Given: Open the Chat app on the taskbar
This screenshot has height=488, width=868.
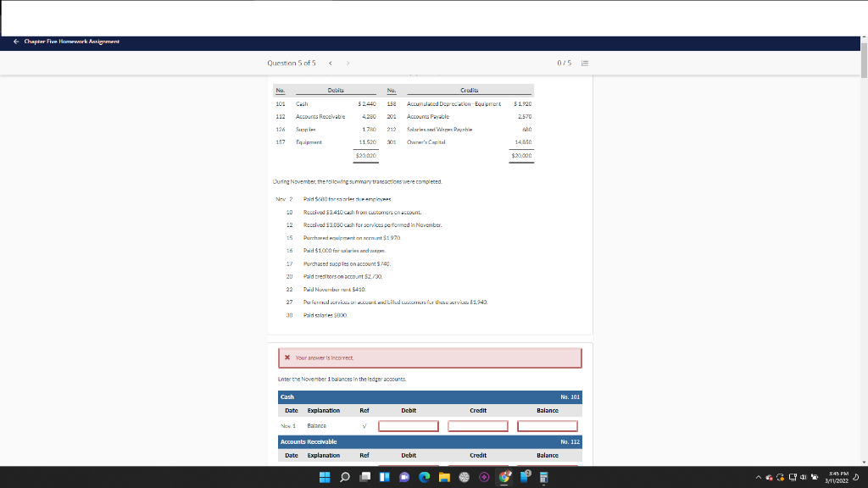Looking at the screenshot, I should tap(404, 477).
